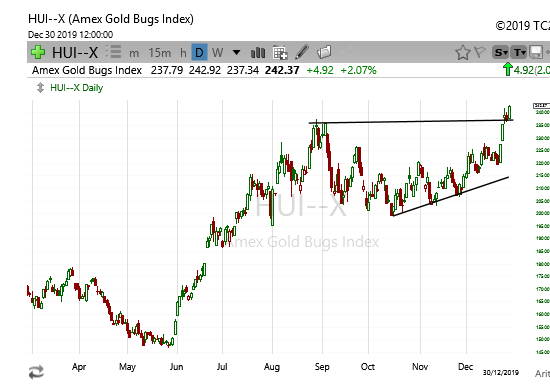Click the Dec label on time axis

click(x=465, y=367)
